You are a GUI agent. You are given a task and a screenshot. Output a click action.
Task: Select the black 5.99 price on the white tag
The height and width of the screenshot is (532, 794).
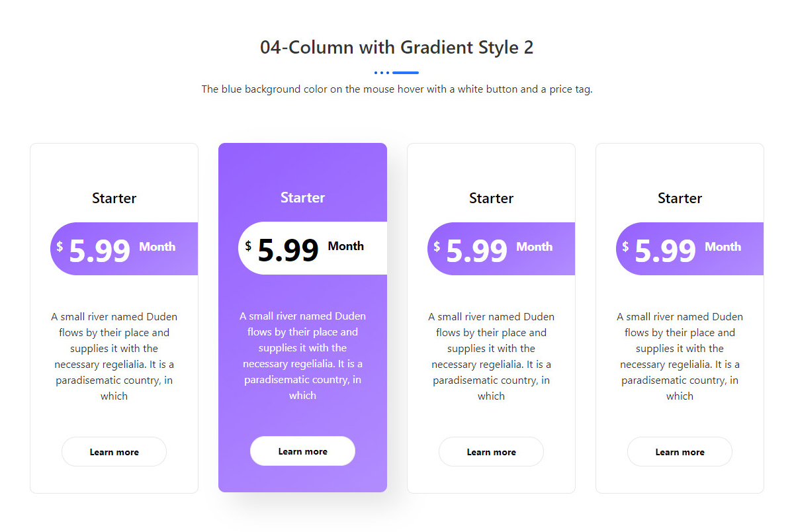coord(288,250)
